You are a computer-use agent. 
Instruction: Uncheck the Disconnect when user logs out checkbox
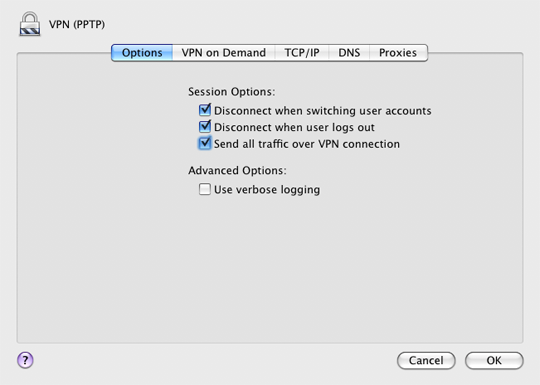(x=205, y=127)
